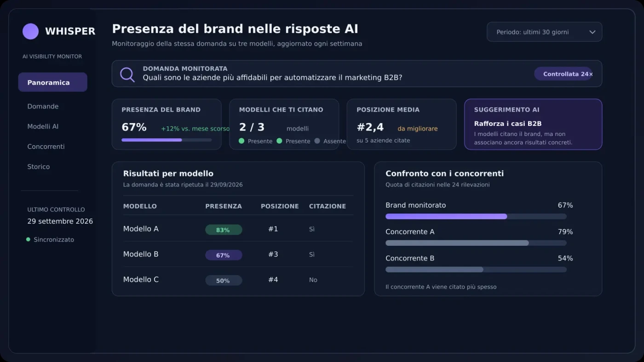Click the 50% presence badge for Modello C
The image size is (644, 362).
pos(224,280)
